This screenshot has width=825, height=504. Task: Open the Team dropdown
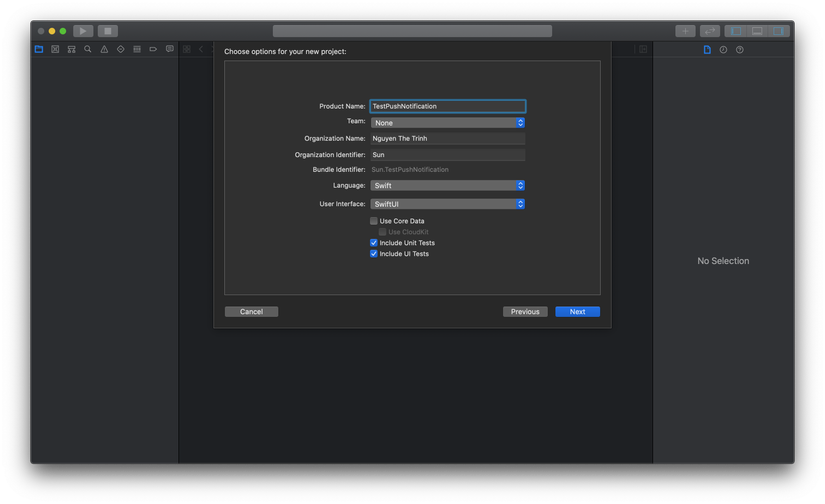coord(447,123)
